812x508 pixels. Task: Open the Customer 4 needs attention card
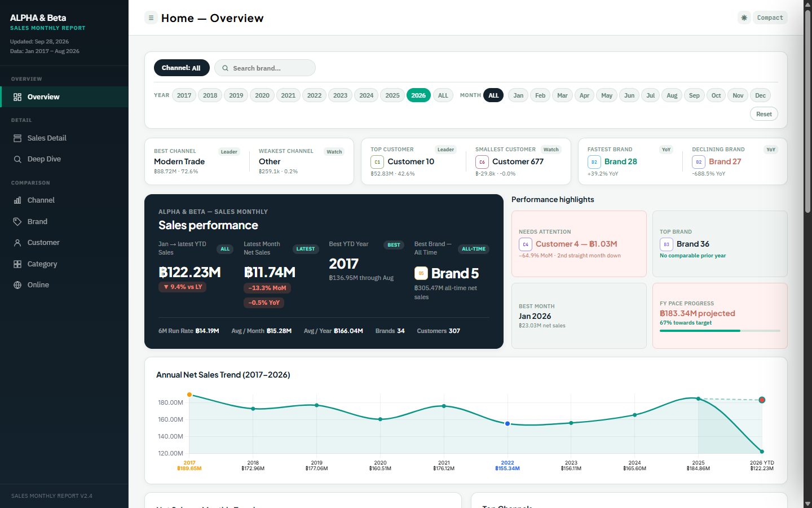[579, 244]
